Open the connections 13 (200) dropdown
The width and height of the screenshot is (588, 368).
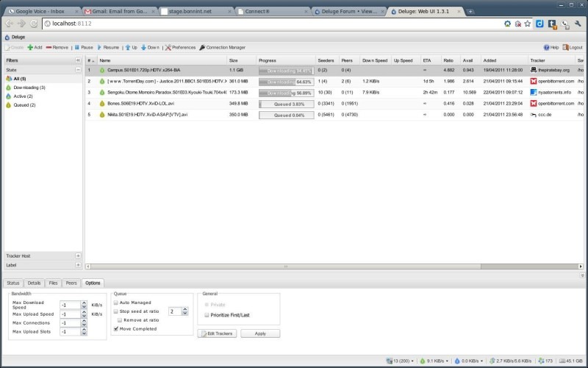[400, 361]
